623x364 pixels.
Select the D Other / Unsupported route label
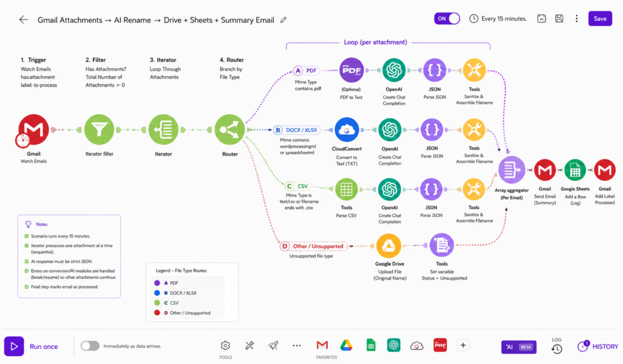tap(313, 246)
